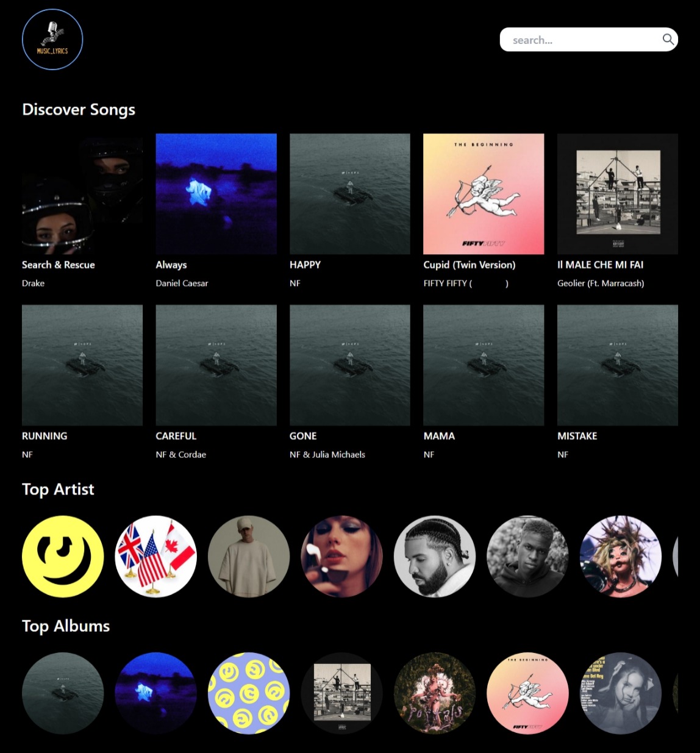Open the grayscale woman portrait top album circle
This screenshot has width=700, height=753.
pyautogui.click(x=621, y=693)
